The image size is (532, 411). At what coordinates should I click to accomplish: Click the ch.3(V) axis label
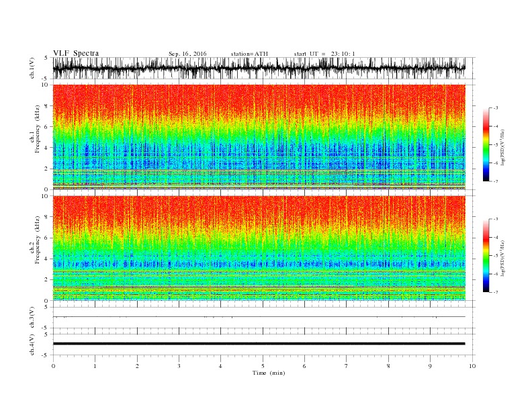(x=32, y=318)
